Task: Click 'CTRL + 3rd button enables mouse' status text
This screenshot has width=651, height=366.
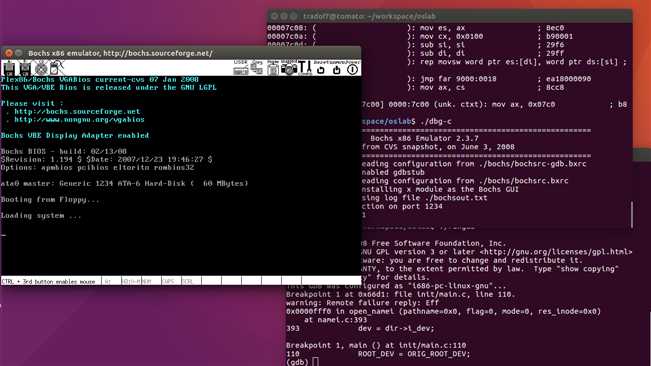Action: [48, 281]
